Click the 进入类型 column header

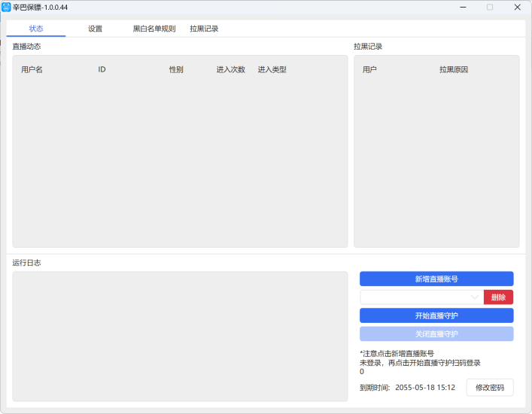tap(272, 69)
